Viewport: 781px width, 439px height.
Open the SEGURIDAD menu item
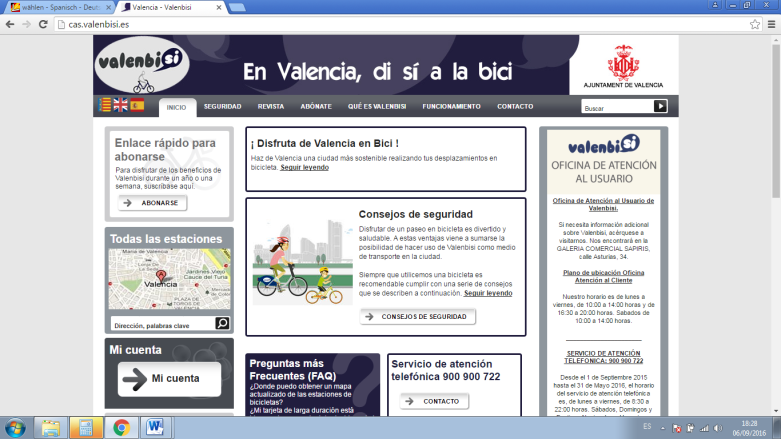[x=222, y=107]
